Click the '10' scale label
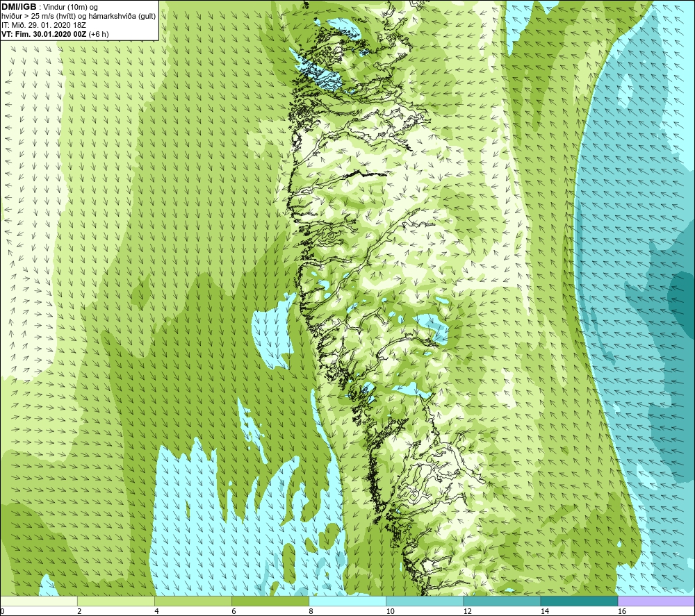This screenshot has height=616, width=695. [390, 611]
